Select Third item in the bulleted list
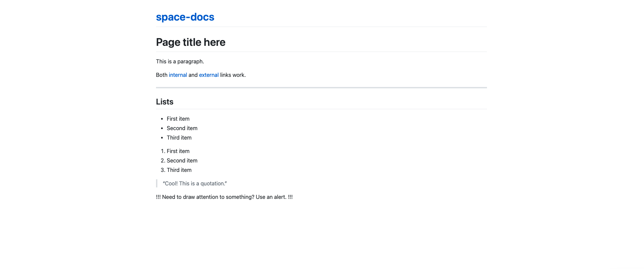 (179, 138)
